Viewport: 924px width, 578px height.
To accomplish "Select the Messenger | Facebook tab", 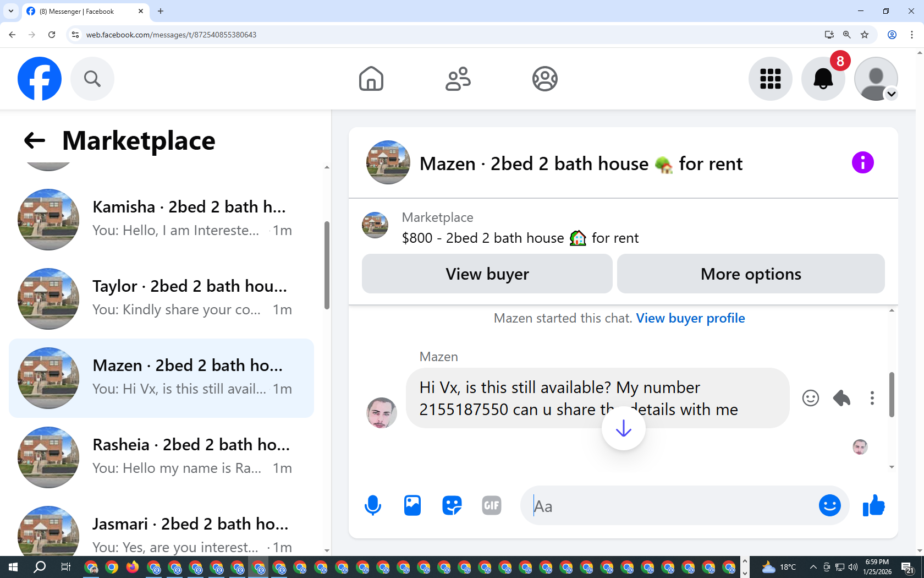I will pos(85,11).
